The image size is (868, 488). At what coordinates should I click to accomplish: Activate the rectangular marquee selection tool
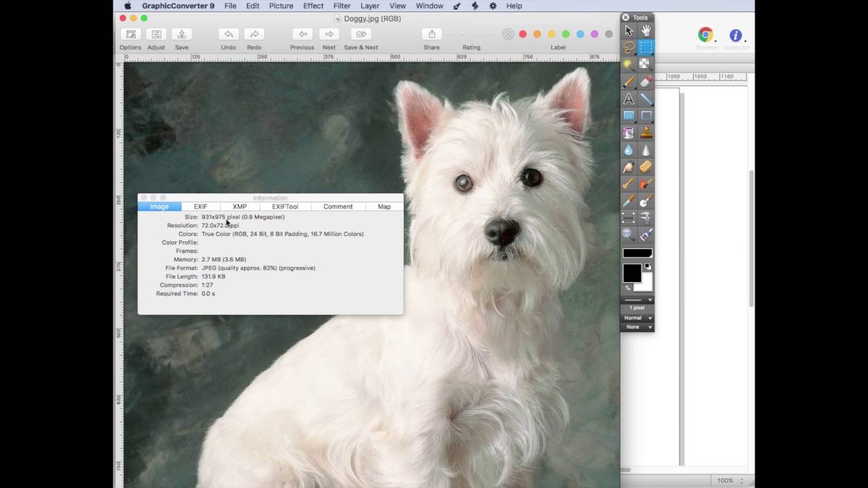pos(646,47)
